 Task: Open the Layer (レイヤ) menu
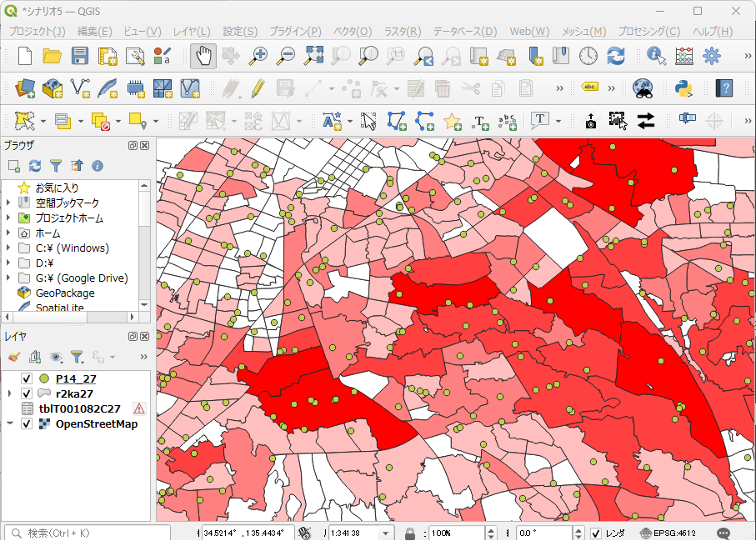click(192, 32)
